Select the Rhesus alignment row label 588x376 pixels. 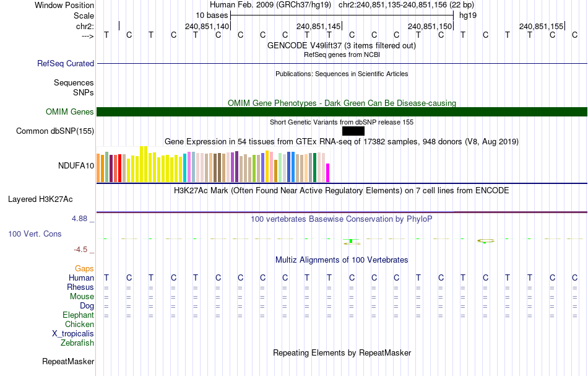80,287
